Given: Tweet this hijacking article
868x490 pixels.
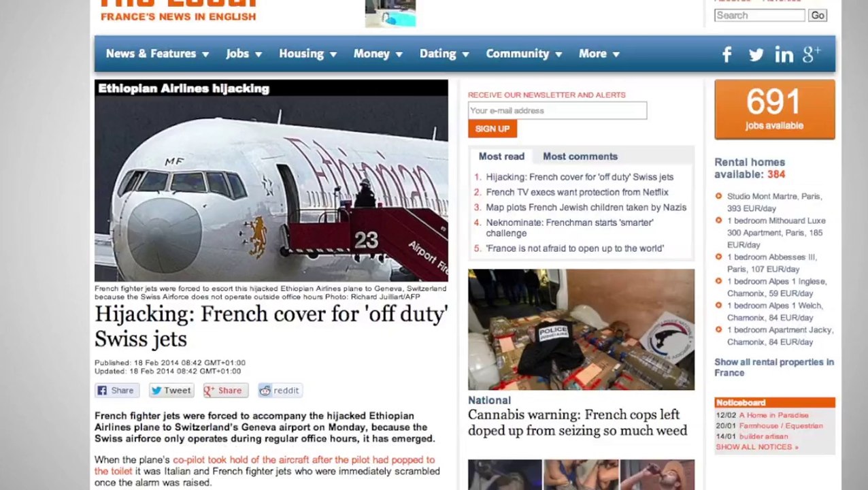Looking at the screenshot, I should click(171, 391).
